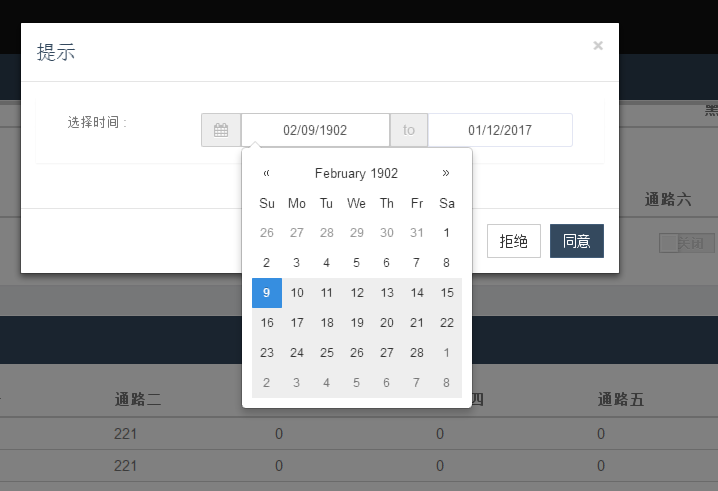Click the 同意 button
This screenshot has height=491, width=718.
point(577,241)
